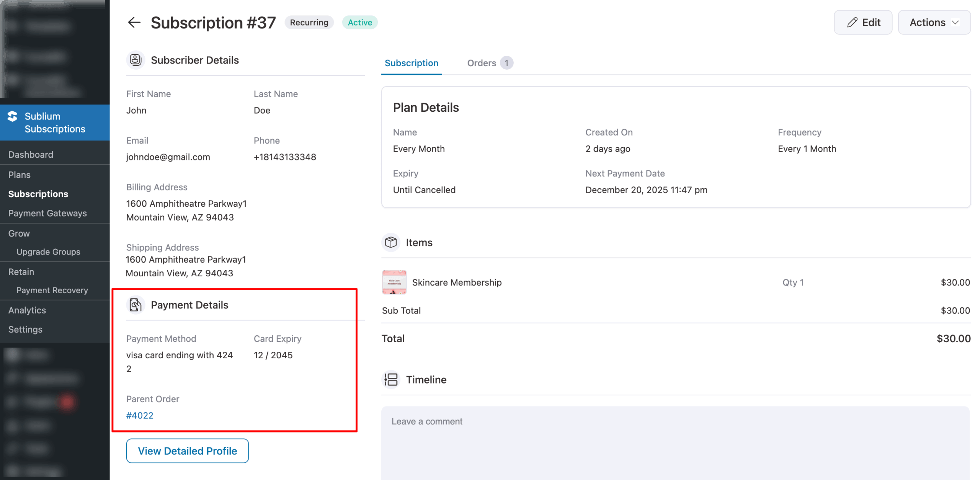
Task: Click the View Detailed Profile button
Action: (x=187, y=451)
